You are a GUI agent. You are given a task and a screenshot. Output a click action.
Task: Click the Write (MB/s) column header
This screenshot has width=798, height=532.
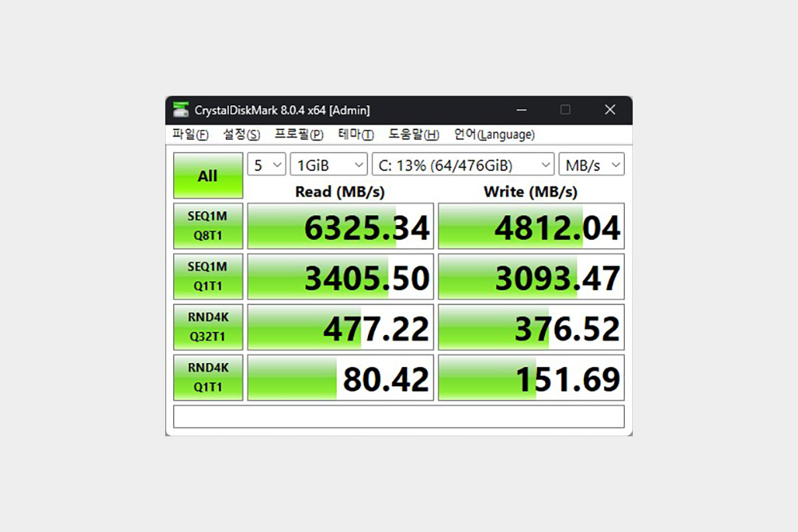point(531,191)
